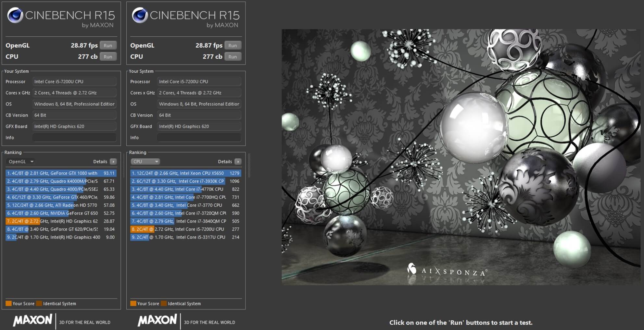This screenshot has height=330, width=644.
Task: Select Intel Core i7-7700HQ ranking row
Action: 185,197
